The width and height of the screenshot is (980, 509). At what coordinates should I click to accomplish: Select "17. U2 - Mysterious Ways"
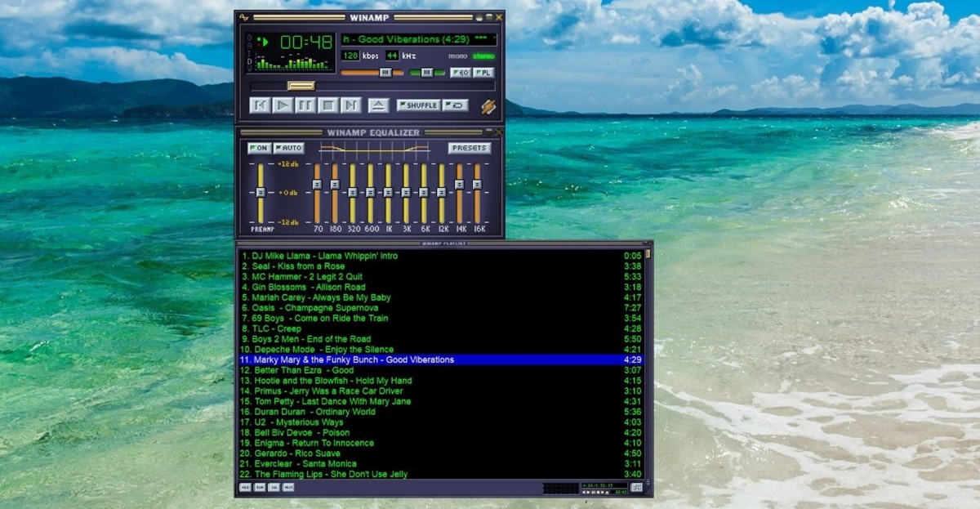pos(441,422)
